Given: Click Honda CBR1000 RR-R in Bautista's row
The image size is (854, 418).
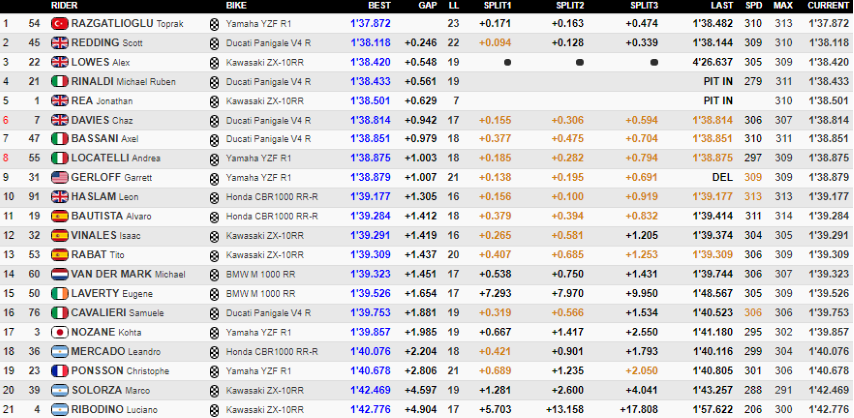Looking at the screenshot, I should coord(272,216).
